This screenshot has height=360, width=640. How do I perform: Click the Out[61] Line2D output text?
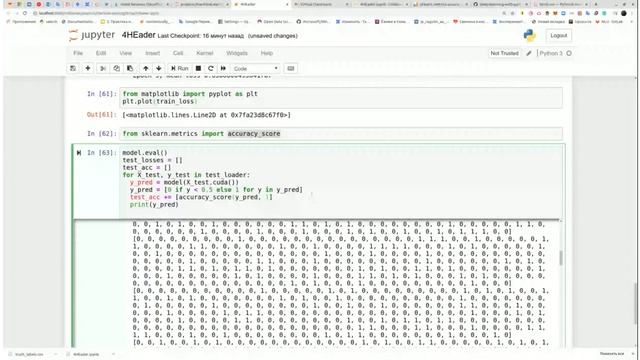pyautogui.click(x=207, y=115)
